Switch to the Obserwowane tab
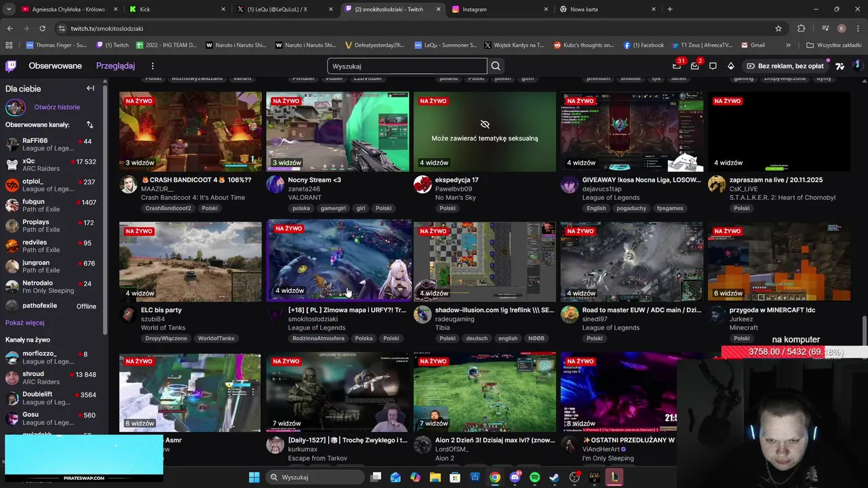 point(55,66)
